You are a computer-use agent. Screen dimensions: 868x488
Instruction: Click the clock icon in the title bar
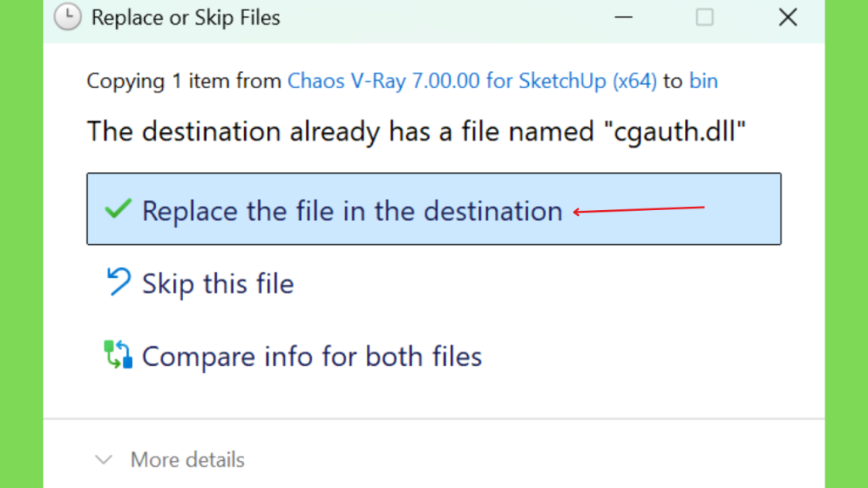coord(68,17)
